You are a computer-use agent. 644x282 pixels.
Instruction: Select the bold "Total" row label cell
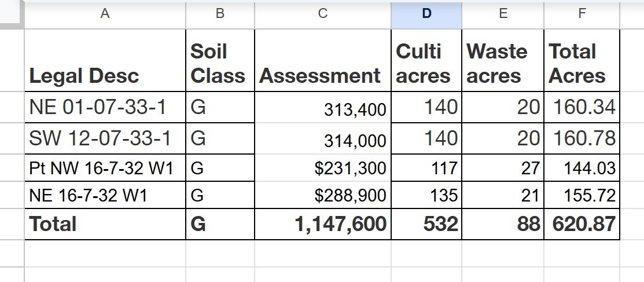click(x=105, y=224)
